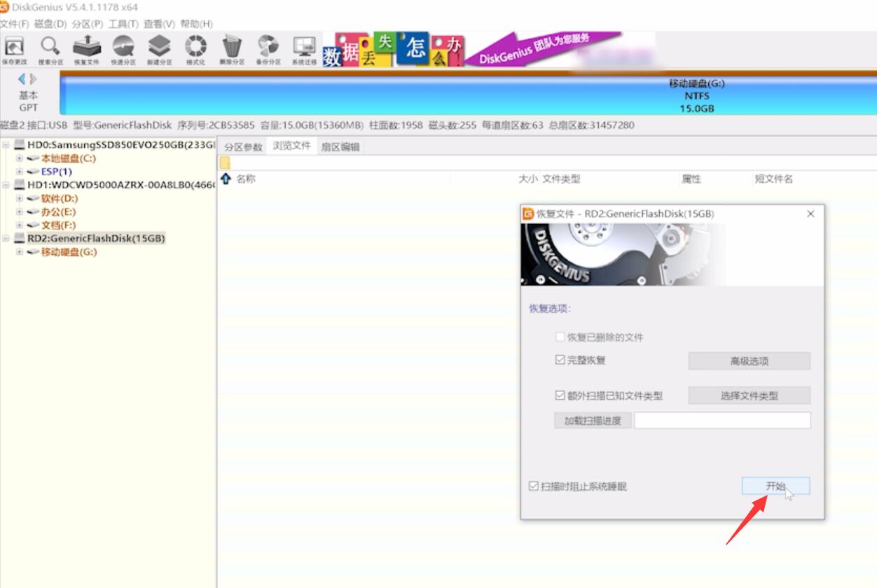
Task: Switch to the 浏览文件 tab
Action: pos(291,146)
